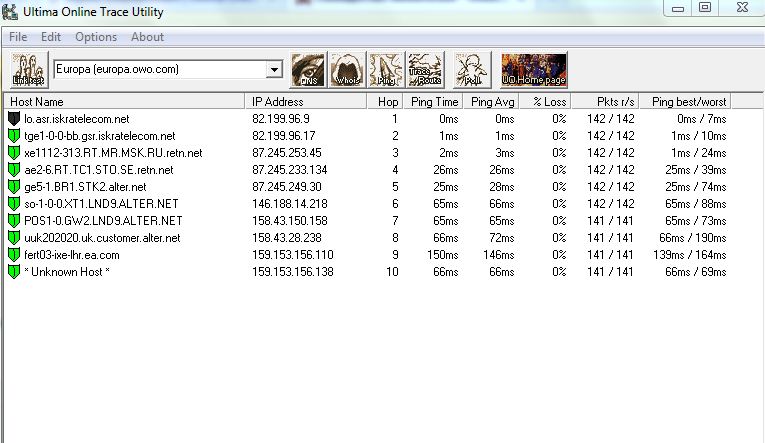The width and height of the screenshot is (765, 443).
Task: Select host ge5-1.BR1.STK2.alter.net
Action: (x=85, y=187)
